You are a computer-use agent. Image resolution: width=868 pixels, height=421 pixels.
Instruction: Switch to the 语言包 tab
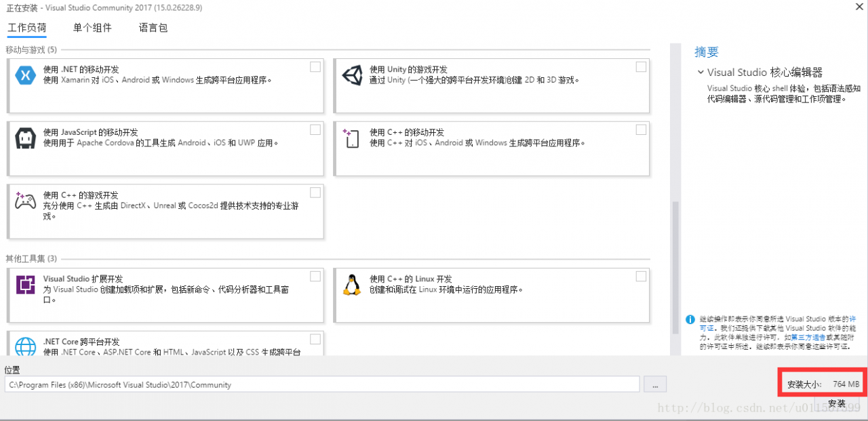(x=153, y=28)
